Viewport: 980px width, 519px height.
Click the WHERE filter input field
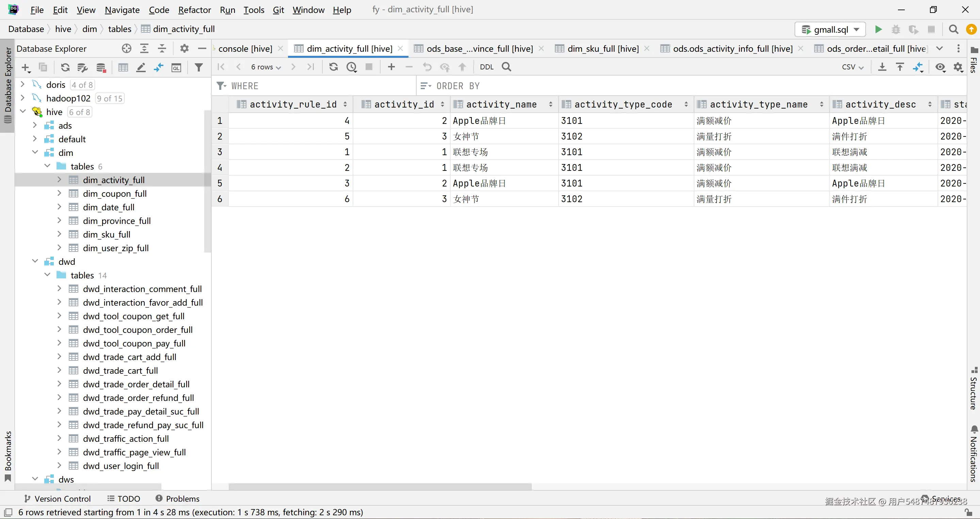coord(320,86)
